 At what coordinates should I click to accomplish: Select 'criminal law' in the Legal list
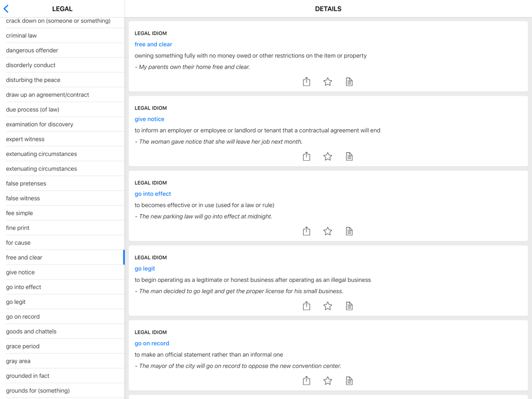21,36
